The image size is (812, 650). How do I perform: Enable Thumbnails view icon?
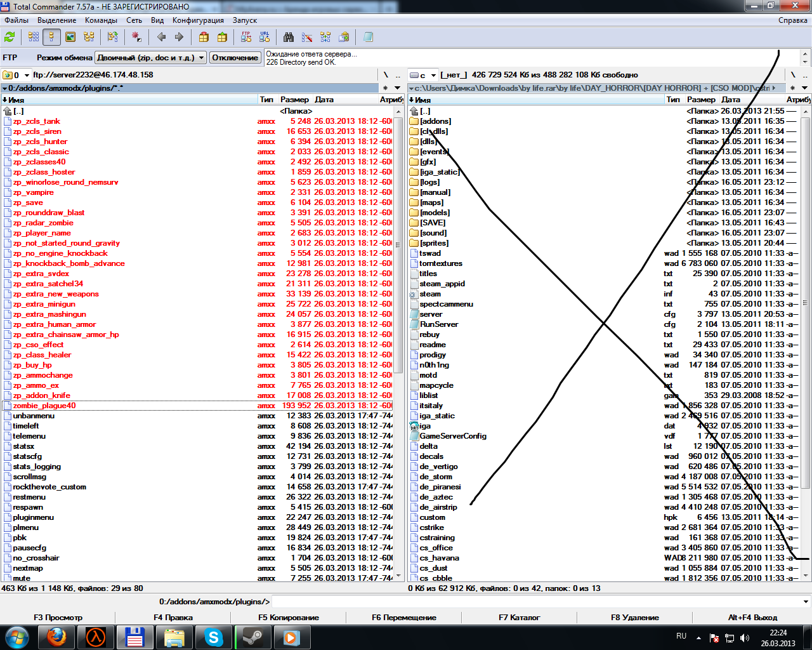pyautogui.click(x=70, y=37)
